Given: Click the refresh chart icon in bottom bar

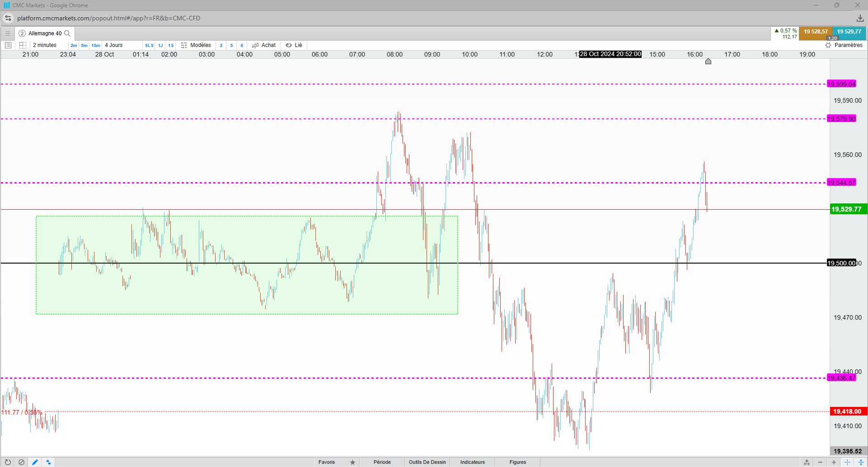Looking at the screenshot, I should click(8, 462).
